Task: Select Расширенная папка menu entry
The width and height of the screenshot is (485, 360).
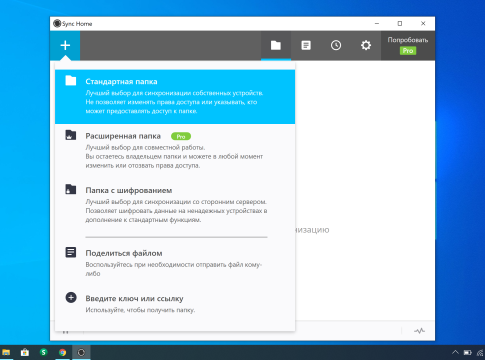Action: point(175,151)
